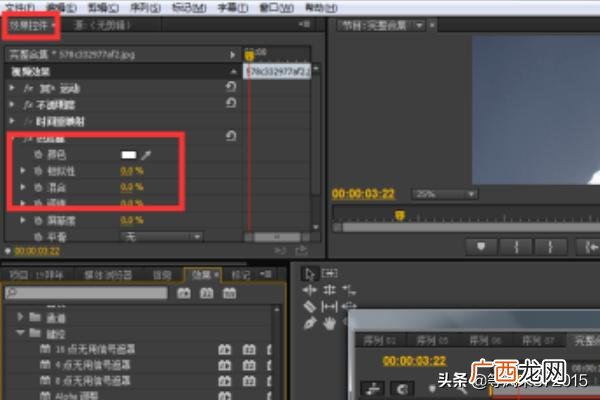Open the 标记(M) menu

click(189, 8)
